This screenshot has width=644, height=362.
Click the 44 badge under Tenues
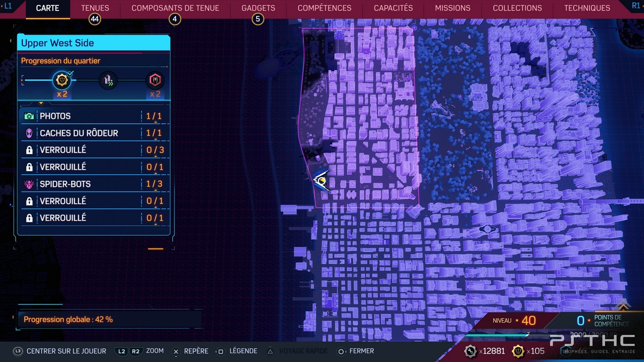pyautogui.click(x=95, y=19)
